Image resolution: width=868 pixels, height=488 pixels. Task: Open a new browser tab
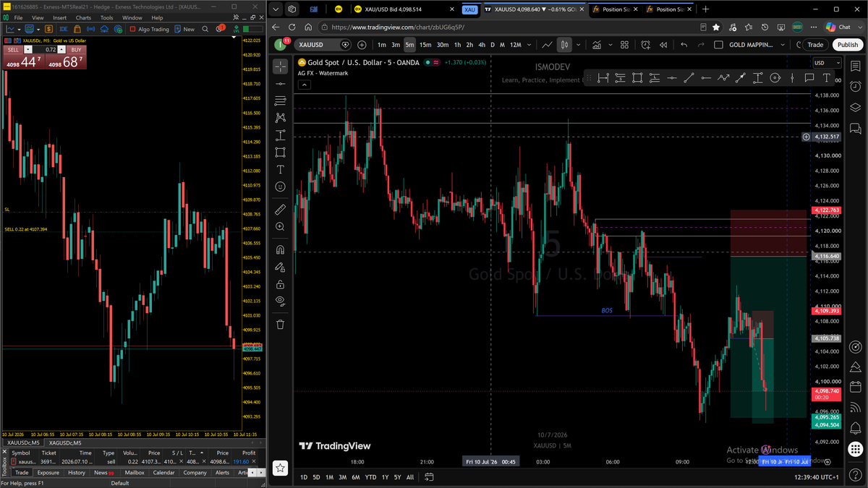point(705,9)
